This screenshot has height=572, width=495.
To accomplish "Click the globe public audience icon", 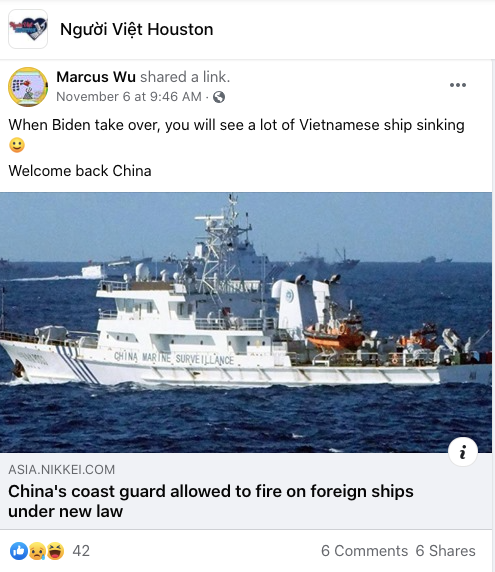I will pyautogui.click(x=219, y=97).
